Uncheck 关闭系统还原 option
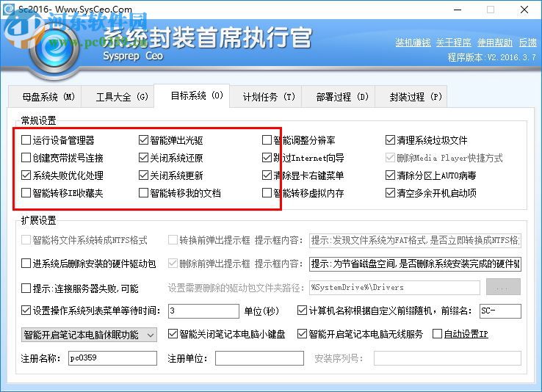The height and width of the screenshot is (392, 542). click(x=143, y=158)
